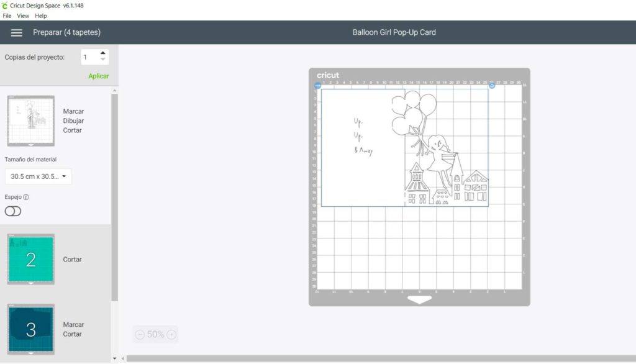
Task: Click the Aplicar button
Action: click(99, 76)
